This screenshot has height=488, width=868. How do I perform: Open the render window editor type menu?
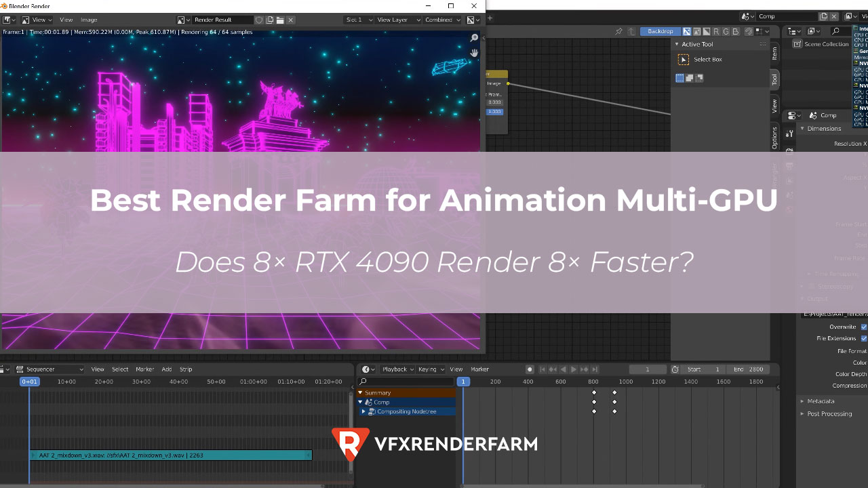[x=8, y=20]
